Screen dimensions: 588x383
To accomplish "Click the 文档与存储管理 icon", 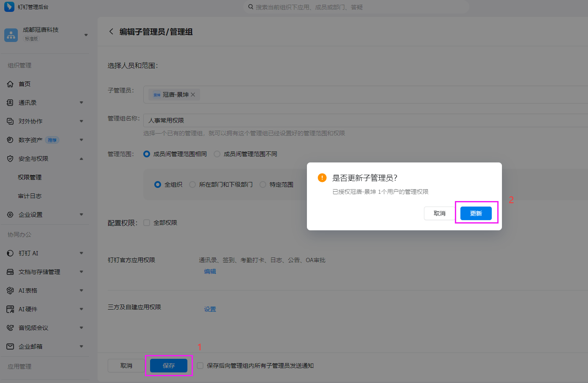I will (10, 272).
